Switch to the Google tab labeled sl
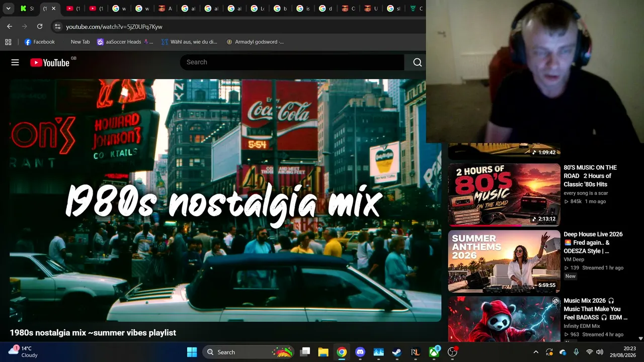The width and height of the screenshot is (644, 362). pyautogui.click(x=394, y=9)
